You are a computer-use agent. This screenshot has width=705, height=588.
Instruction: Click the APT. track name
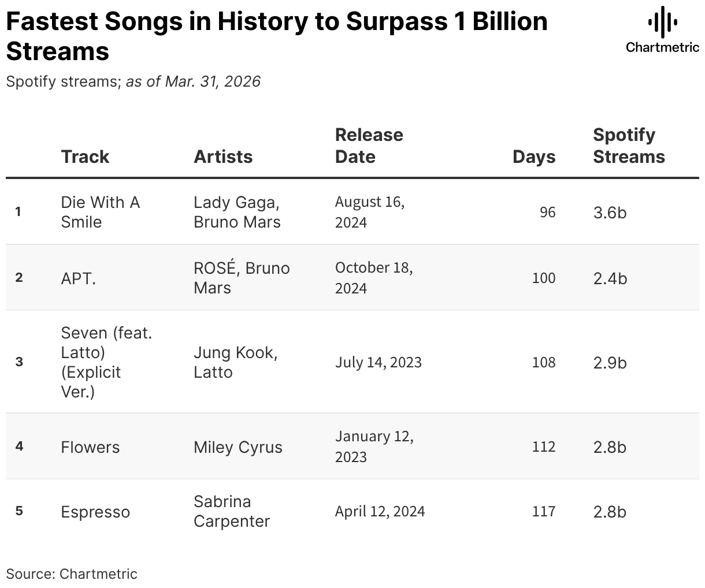point(79,278)
